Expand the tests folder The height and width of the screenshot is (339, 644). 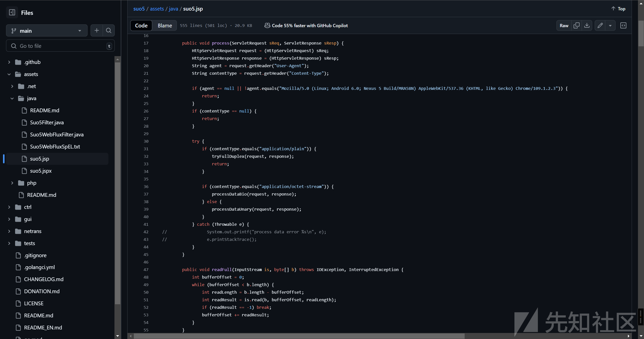point(9,243)
